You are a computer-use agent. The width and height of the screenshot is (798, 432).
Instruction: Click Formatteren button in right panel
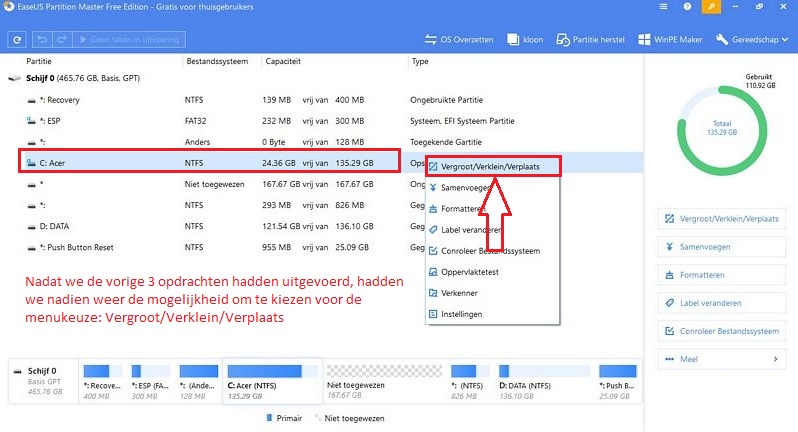[722, 275]
